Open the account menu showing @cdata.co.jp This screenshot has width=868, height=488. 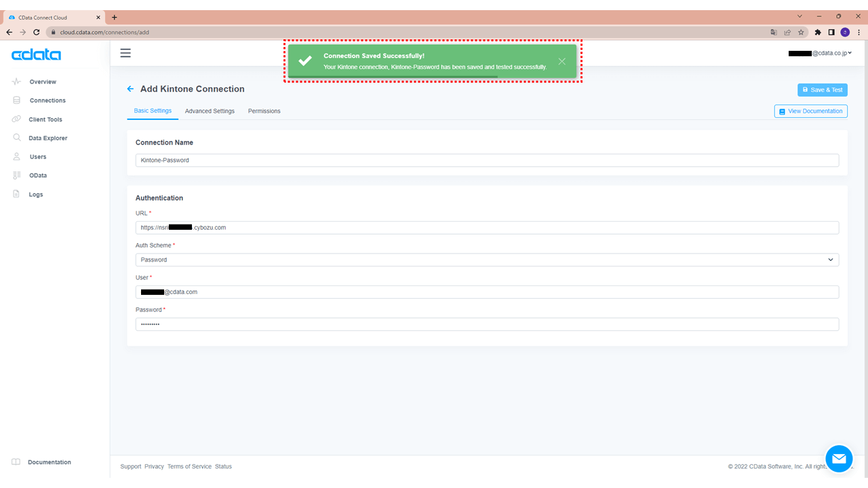pos(820,53)
